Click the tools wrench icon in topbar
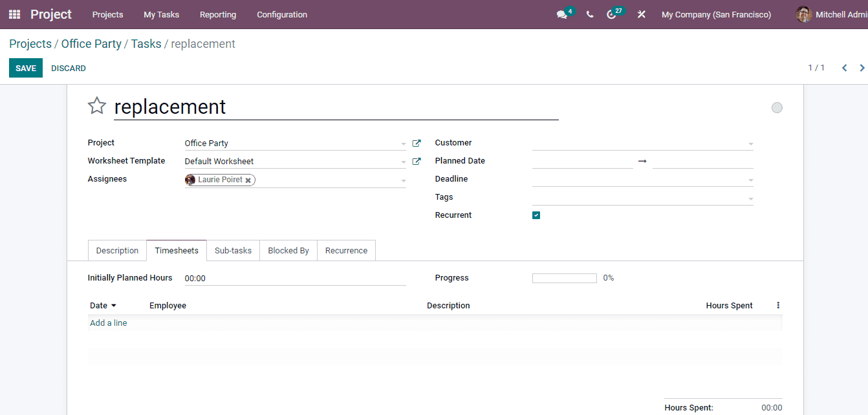 (641, 14)
